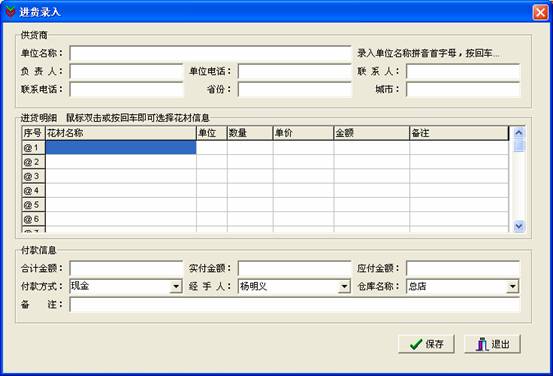Select row header @3

coord(33,176)
